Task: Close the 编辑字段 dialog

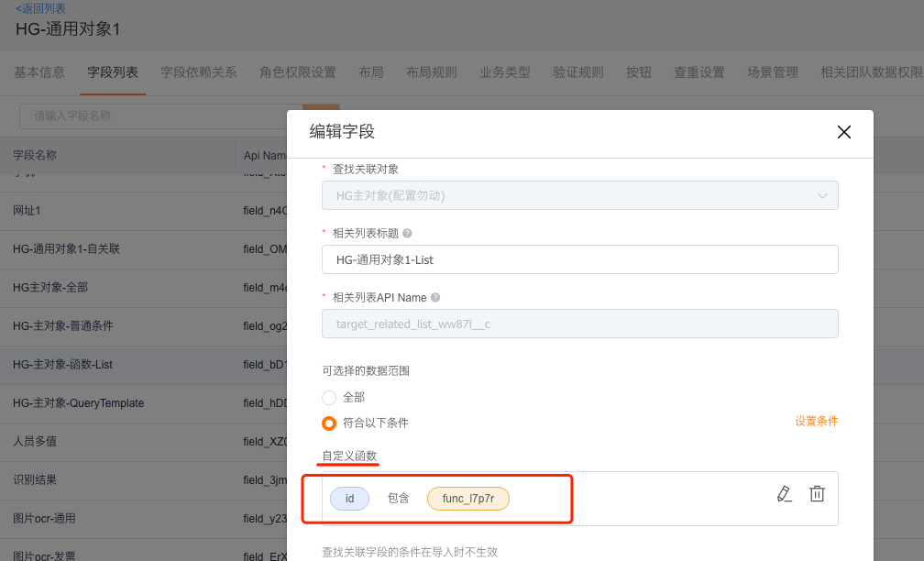Action: pyautogui.click(x=844, y=132)
